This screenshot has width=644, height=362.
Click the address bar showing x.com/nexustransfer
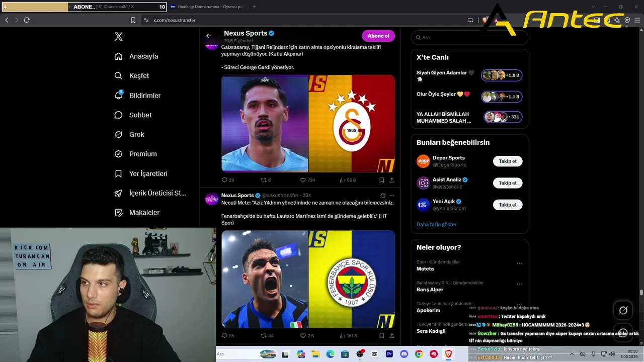301,20
